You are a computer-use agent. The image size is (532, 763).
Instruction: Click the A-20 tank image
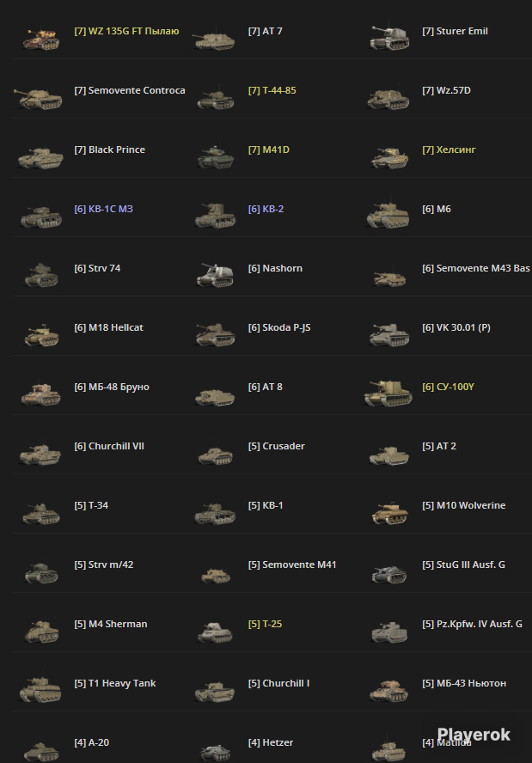[42, 751]
